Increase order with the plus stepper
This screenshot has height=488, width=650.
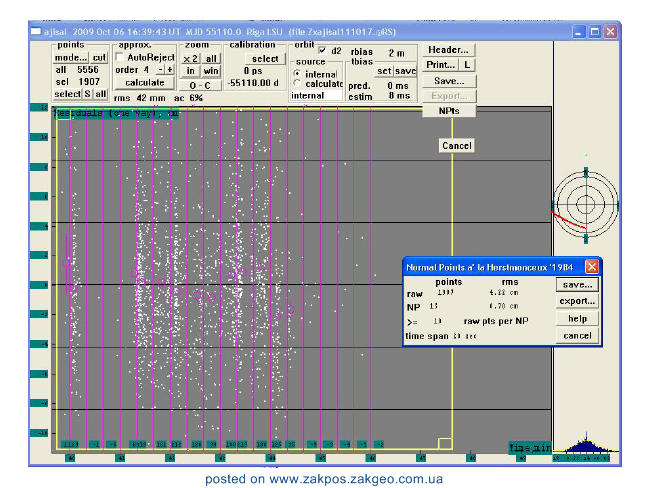(170, 70)
